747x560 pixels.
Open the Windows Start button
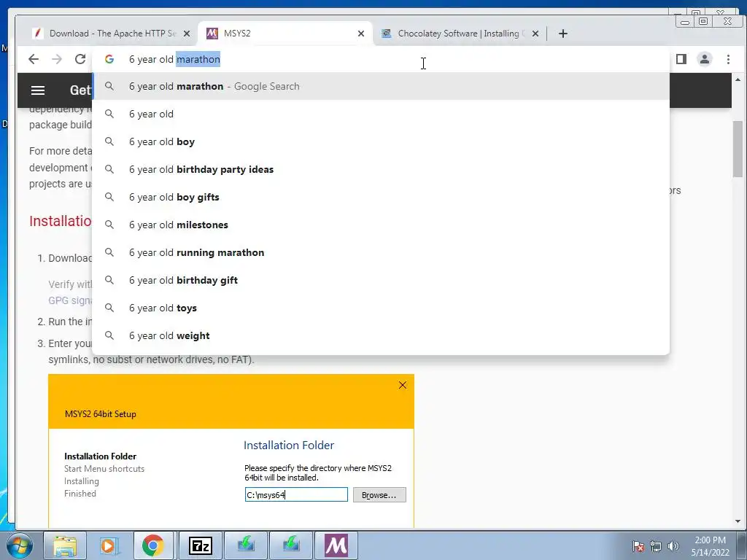coord(19,545)
